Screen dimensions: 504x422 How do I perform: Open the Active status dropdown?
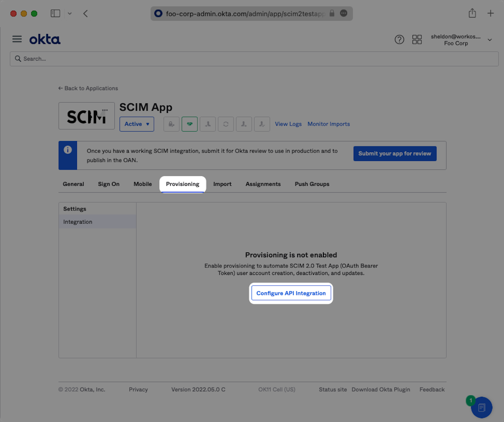point(137,124)
